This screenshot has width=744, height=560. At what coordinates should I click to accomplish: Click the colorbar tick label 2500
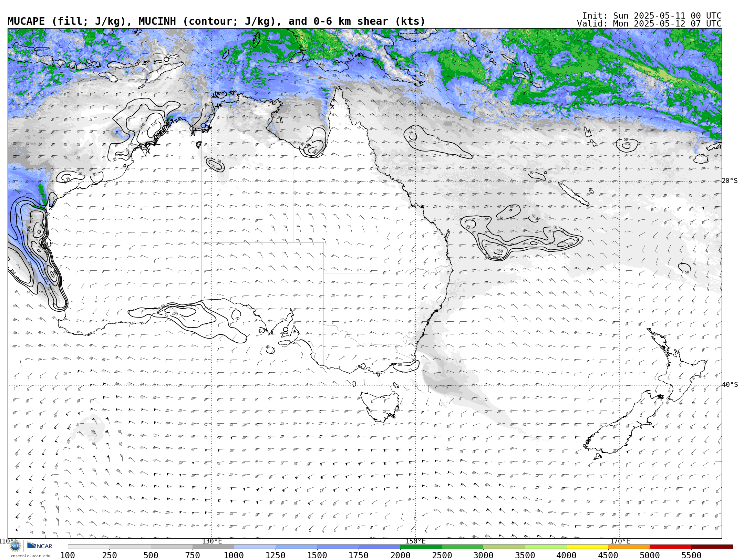tap(442, 556)
